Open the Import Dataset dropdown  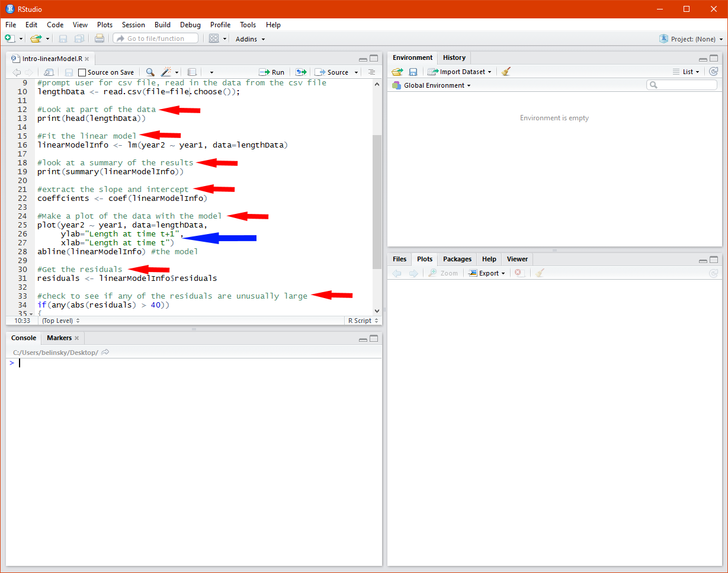pos(460,72)
